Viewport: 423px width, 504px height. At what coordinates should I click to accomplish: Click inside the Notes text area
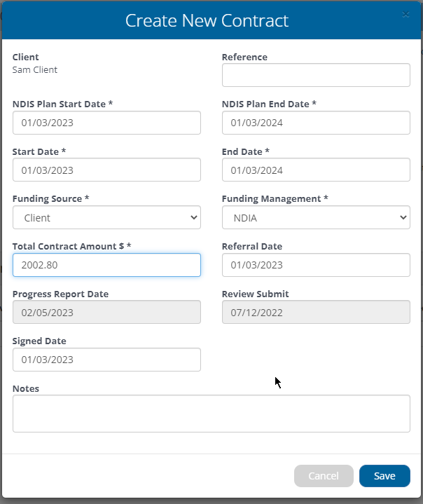[x=211, y=414]
